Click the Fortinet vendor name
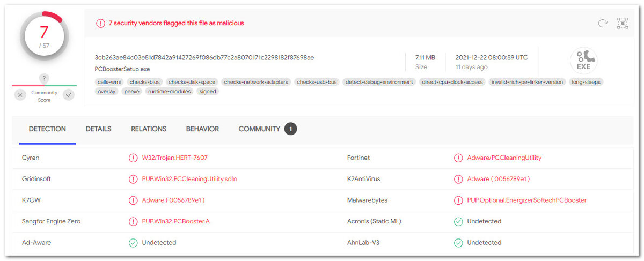644x261 pixels. coord(358,158)
